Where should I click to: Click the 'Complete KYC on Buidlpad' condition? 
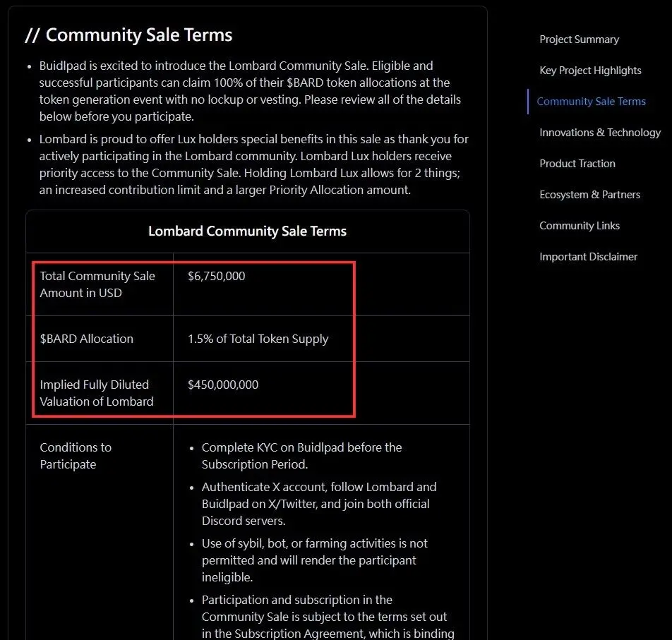[301, 456]
